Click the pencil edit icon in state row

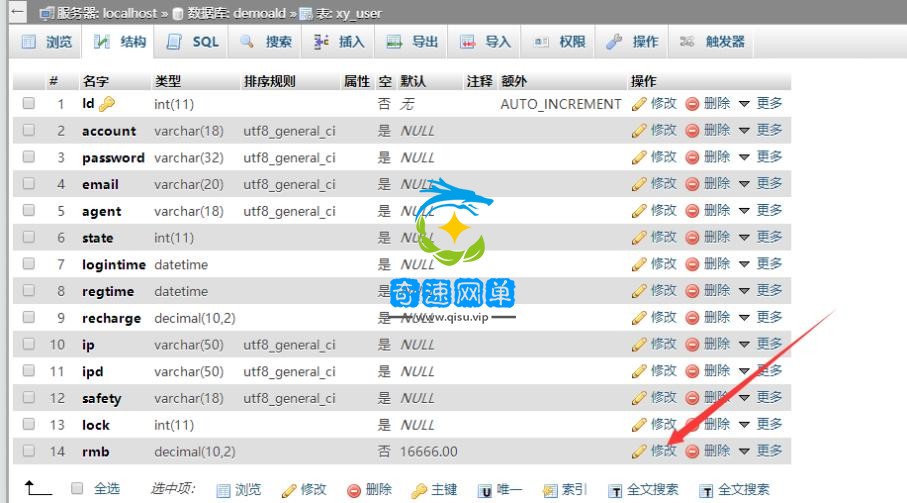coord(639,238)
